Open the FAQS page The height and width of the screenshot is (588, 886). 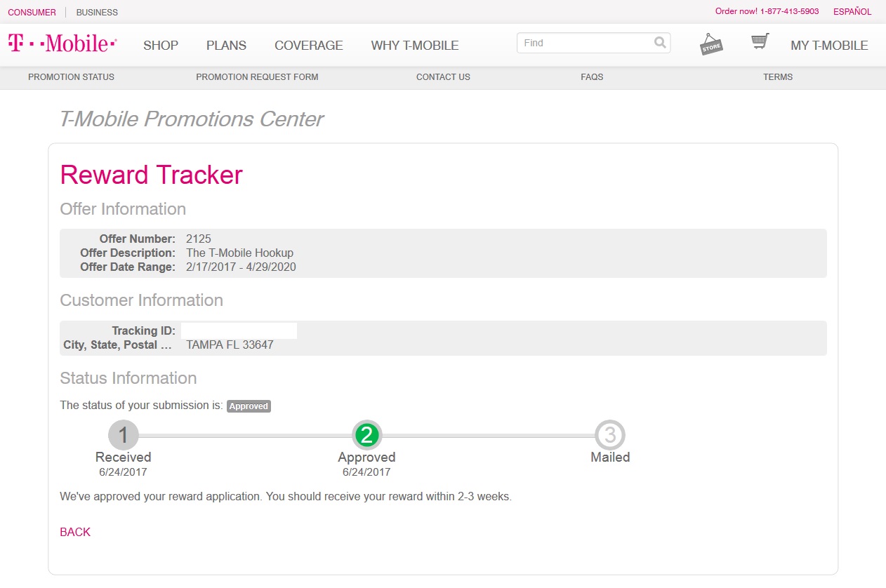point(592,77)
